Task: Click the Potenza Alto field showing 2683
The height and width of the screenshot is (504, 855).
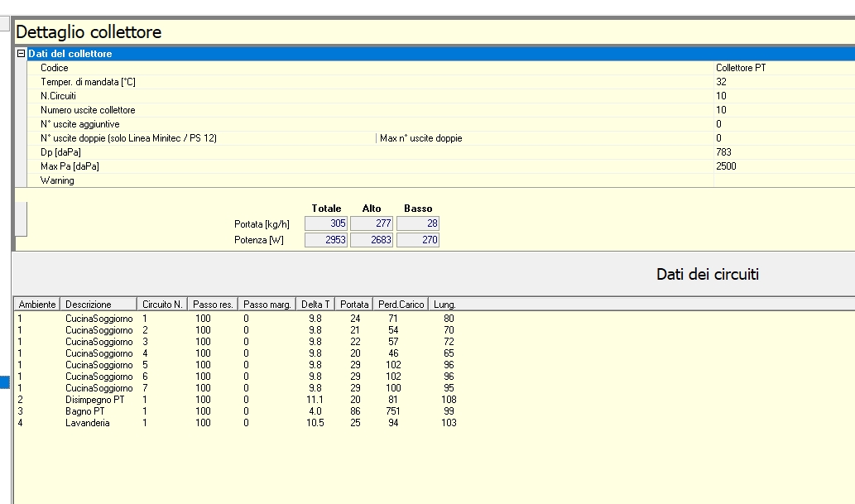Action: (x=372, y=240)
